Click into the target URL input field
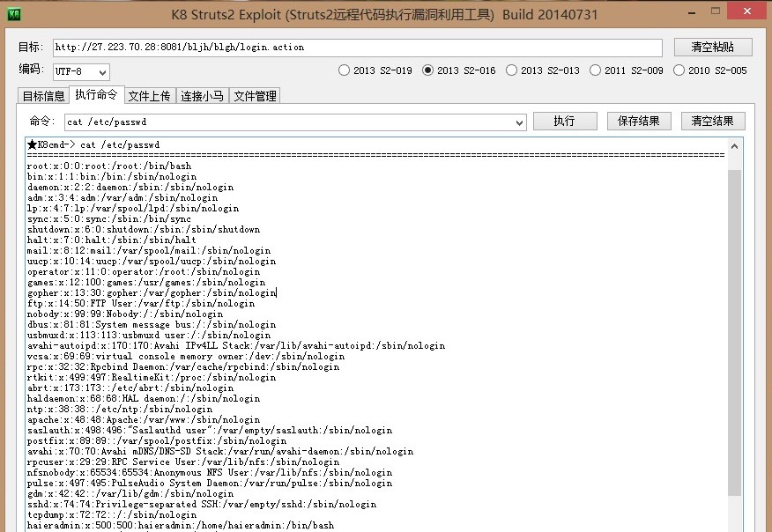 (x=358, y=48)
